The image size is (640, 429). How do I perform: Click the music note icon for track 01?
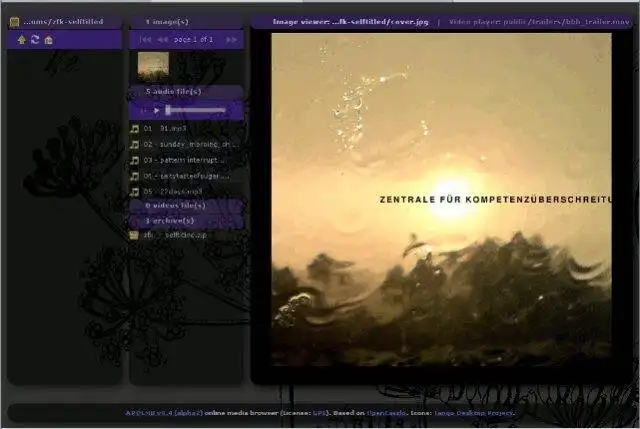134,129
